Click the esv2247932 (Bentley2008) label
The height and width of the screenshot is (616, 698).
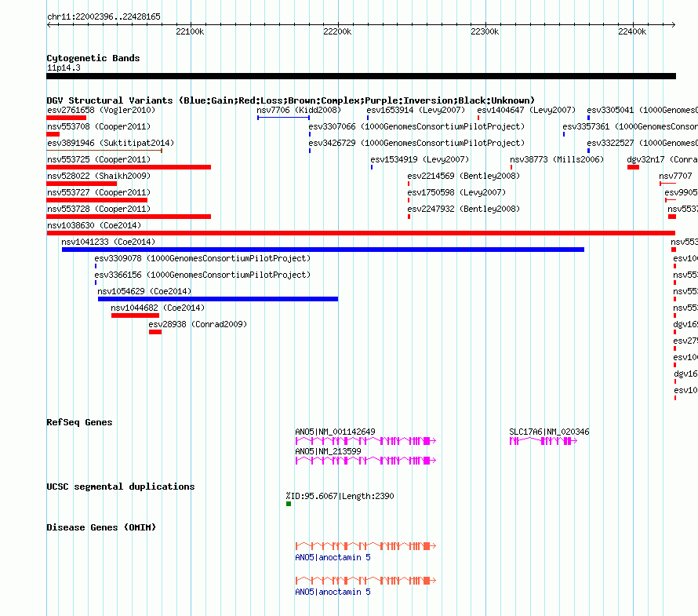coord(464,209)
